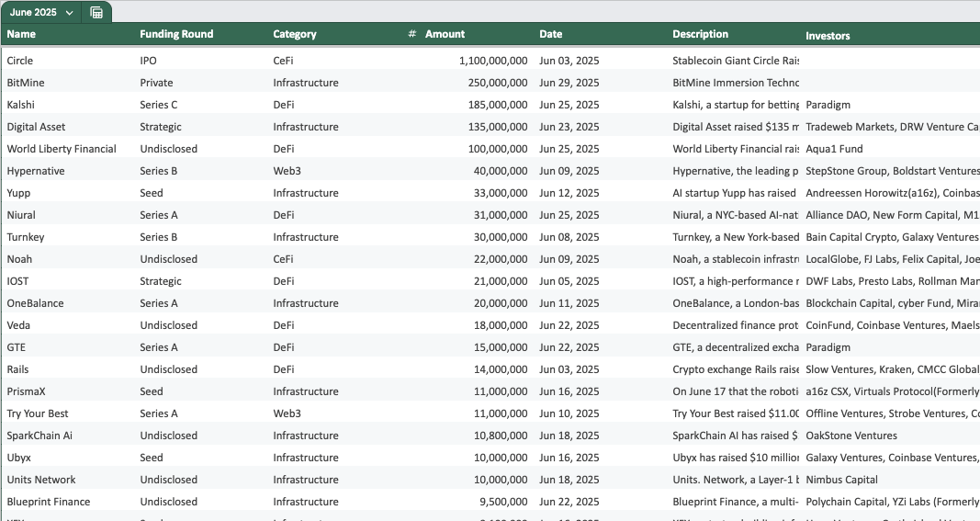The width and height of the screenshot is (980, 521).
Task: Click the calculator table icon beside June 2025
Action: 96,13
